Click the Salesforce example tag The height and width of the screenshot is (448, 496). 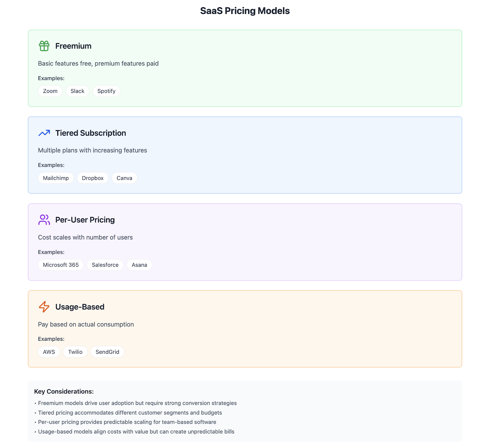105,265
